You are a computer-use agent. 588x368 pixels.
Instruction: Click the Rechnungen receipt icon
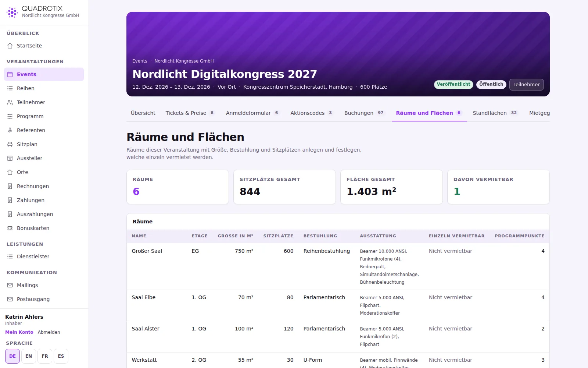(10, 186)
